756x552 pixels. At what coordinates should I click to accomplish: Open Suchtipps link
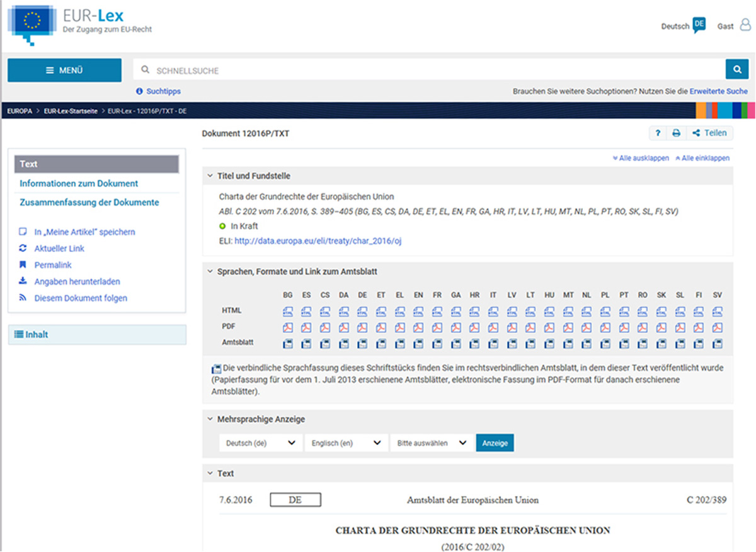coord(158,91)
